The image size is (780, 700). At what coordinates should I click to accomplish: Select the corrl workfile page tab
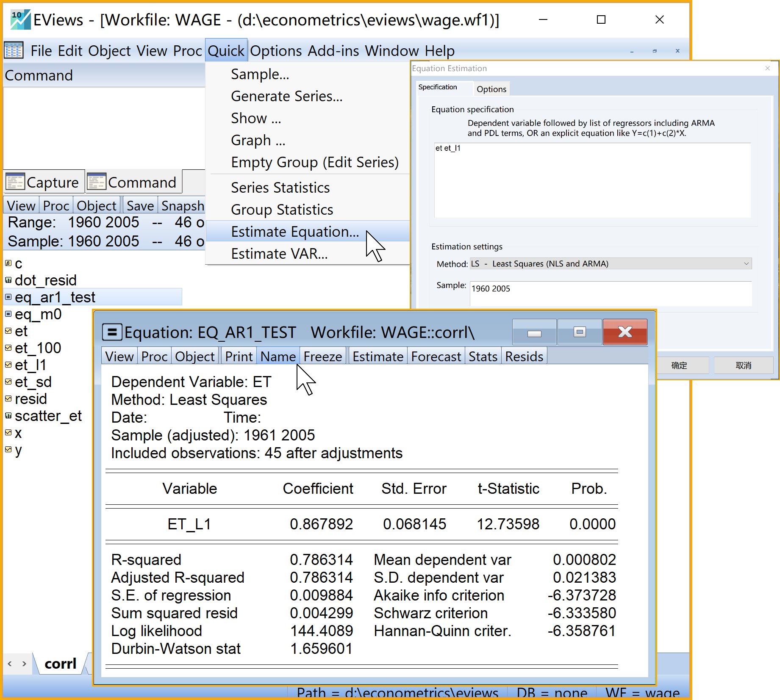pyautogui.click(x=60, y=664)
